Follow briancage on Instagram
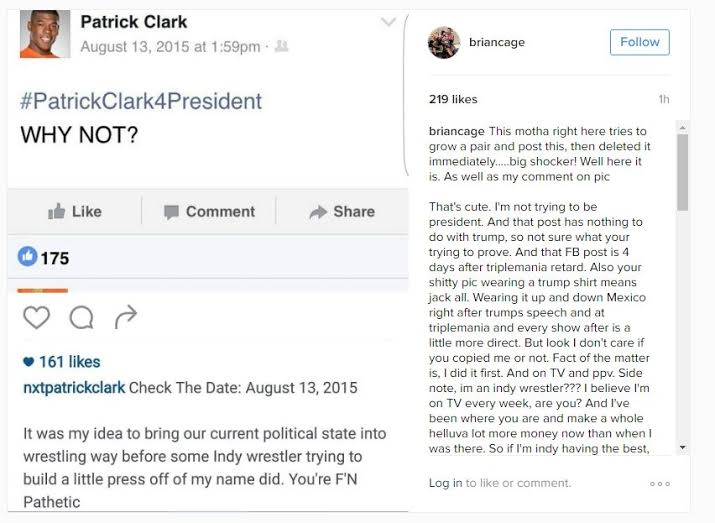The image size is (715, 523). [640, 42]
